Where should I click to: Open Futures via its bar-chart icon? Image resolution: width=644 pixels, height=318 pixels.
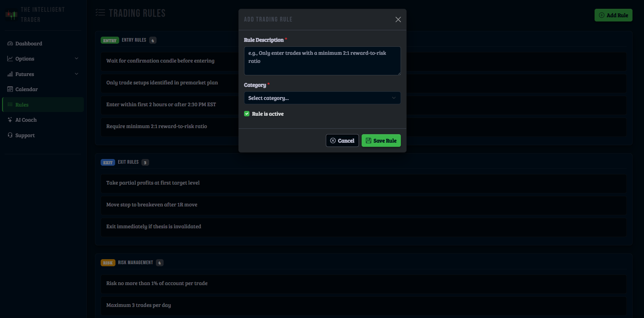point(10,74)
